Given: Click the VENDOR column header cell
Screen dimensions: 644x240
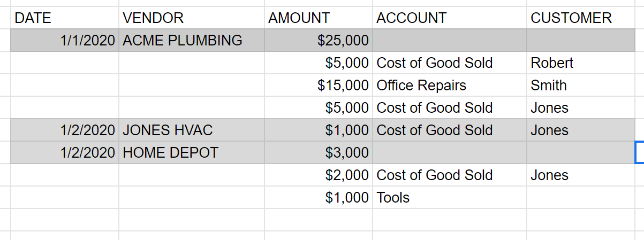Looking at the screenshot, I should 191,18.
